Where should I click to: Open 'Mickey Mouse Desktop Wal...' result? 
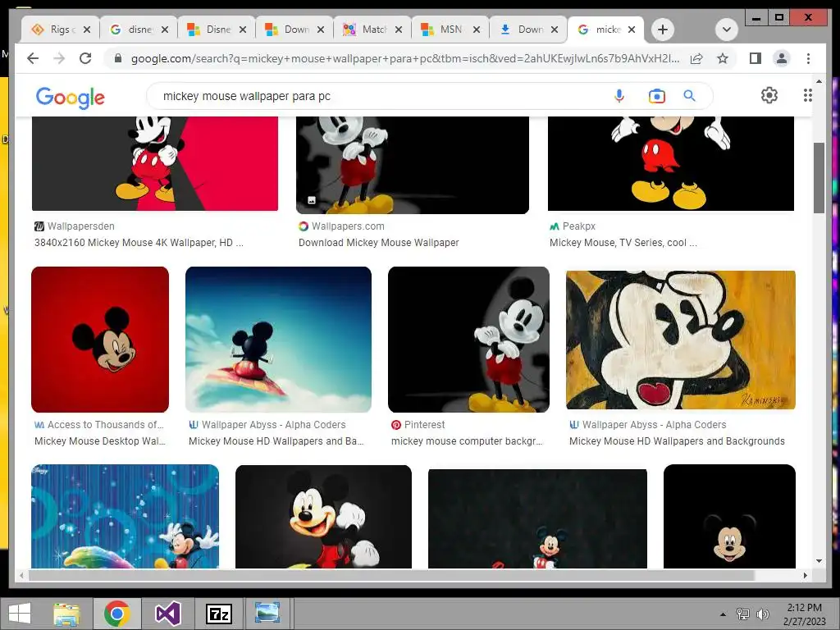(x=99, y=441)
